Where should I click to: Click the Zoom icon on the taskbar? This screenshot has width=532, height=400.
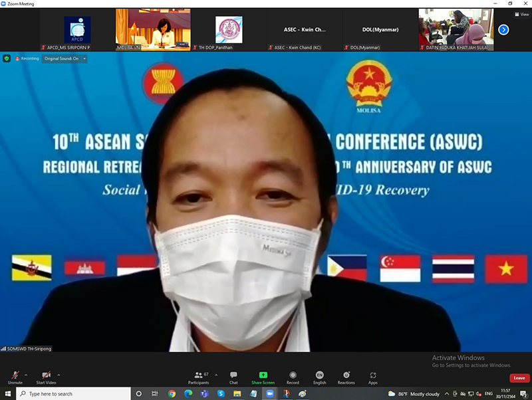[x=270, y=393]
